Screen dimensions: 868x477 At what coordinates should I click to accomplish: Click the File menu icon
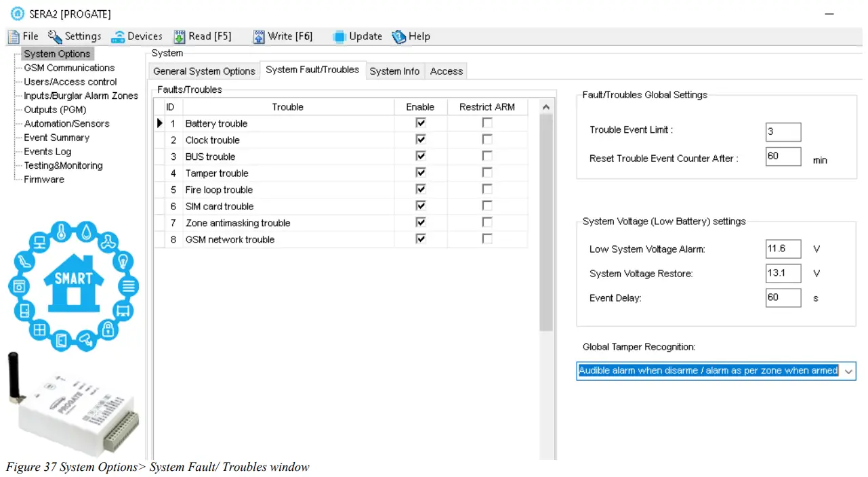(23, 37)
